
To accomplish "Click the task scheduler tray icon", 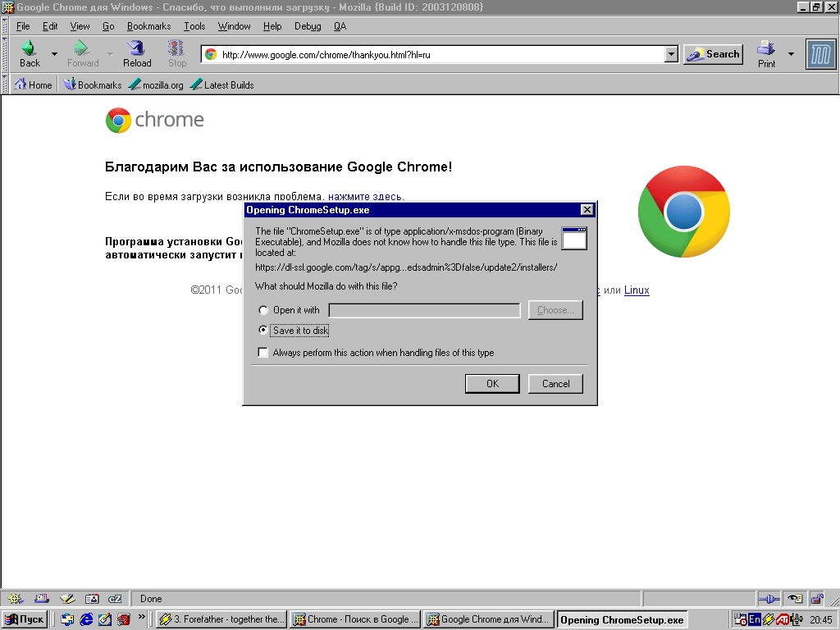I will [x=741, y=619].
